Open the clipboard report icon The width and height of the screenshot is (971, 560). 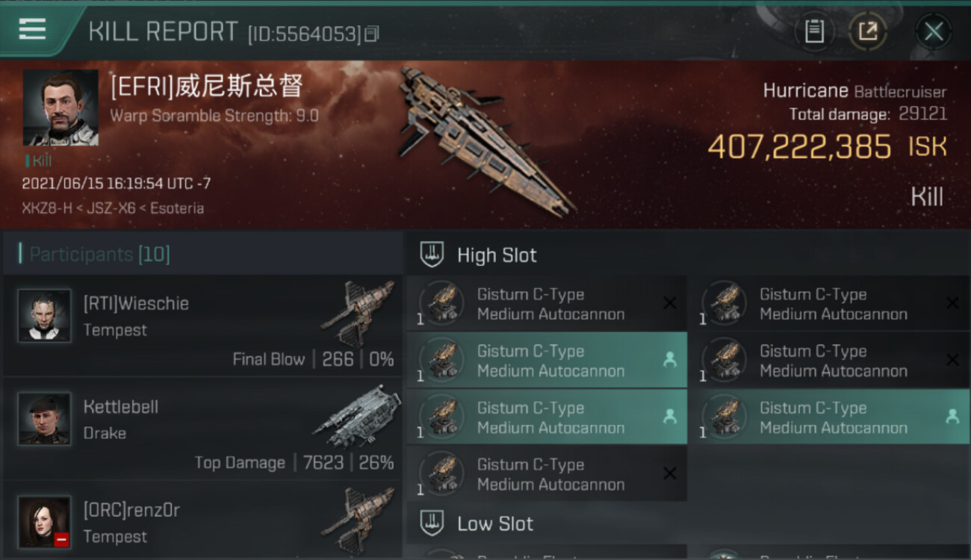click(814, 31)
